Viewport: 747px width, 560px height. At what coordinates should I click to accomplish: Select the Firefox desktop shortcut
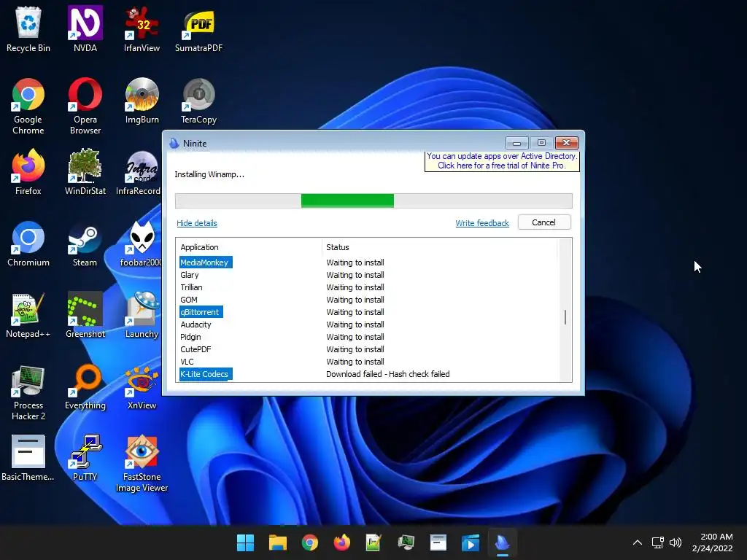pos(28,172)
